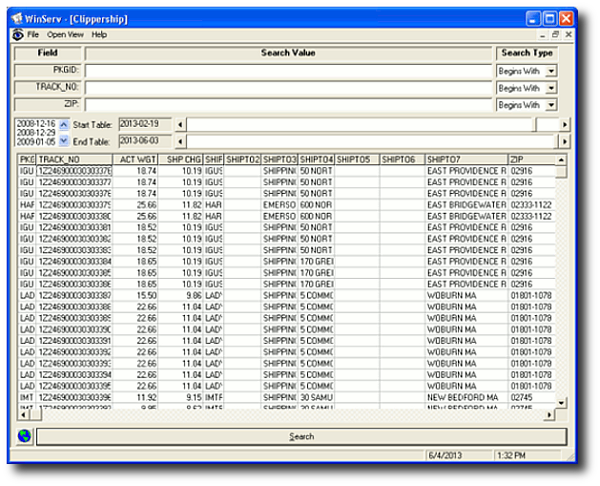Expand the TRACK_NO search type dropdown
This screenshot has width=600, height=486.
(x=551, y=88)
